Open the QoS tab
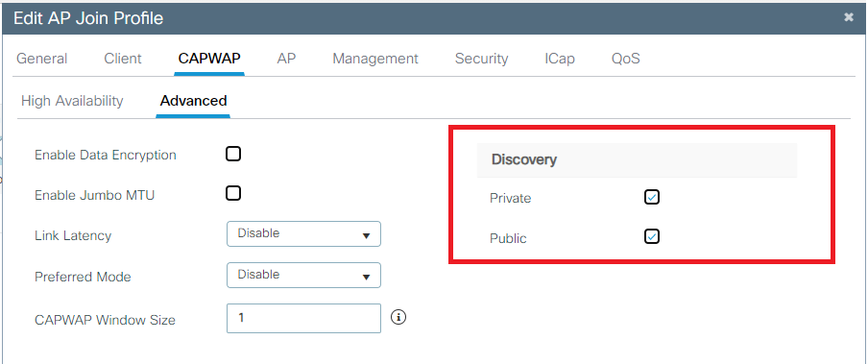 625,59
